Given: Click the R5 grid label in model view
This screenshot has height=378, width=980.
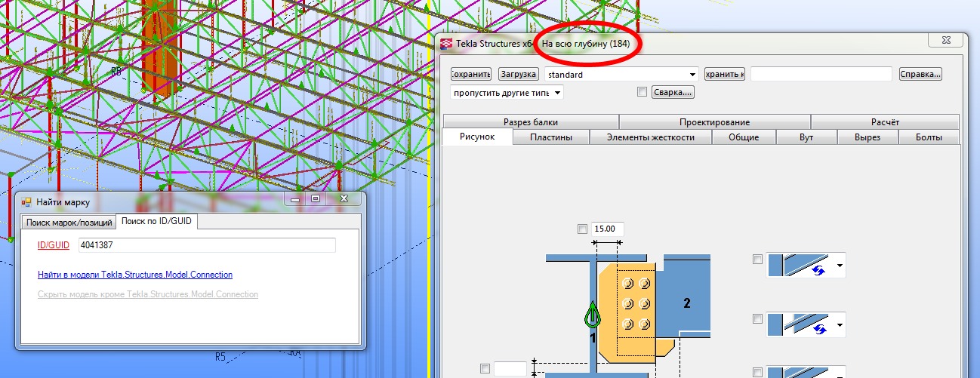Looking at the screenshot, I should 220,356.
